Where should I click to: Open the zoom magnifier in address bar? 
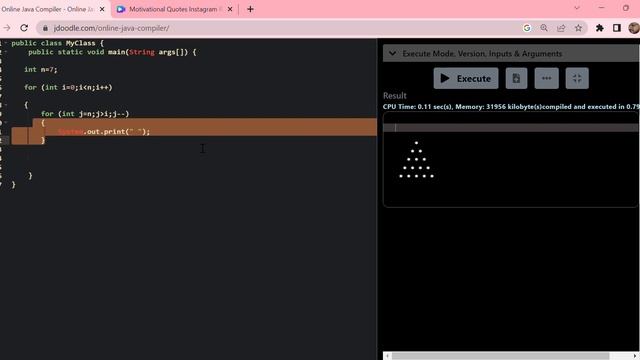point(544,28)
